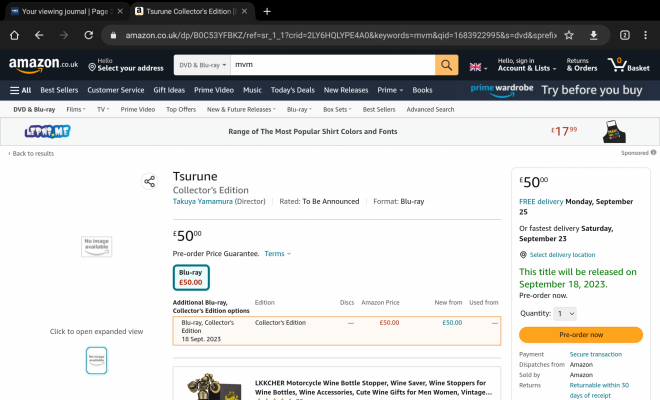Open 'Returns & Orders'

pyautogui.click(x=582, y=65)
